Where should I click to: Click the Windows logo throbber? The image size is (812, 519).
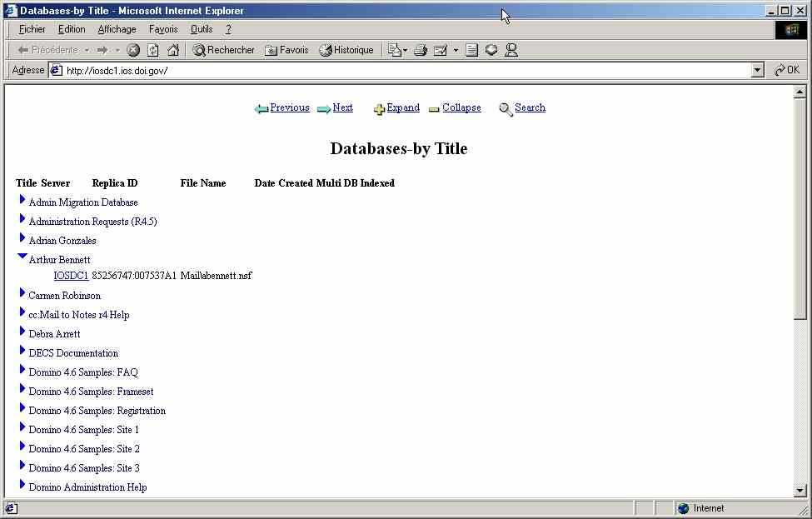[791, 30]
